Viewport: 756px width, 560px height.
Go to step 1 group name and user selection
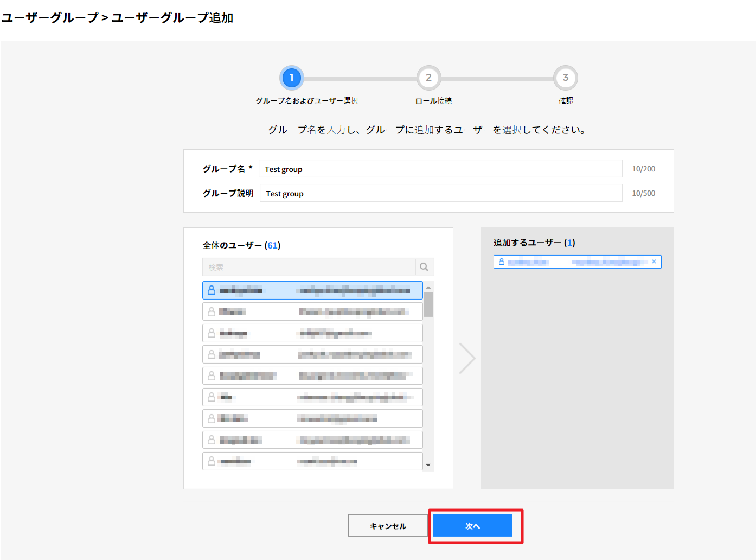[x=292, y=78]
